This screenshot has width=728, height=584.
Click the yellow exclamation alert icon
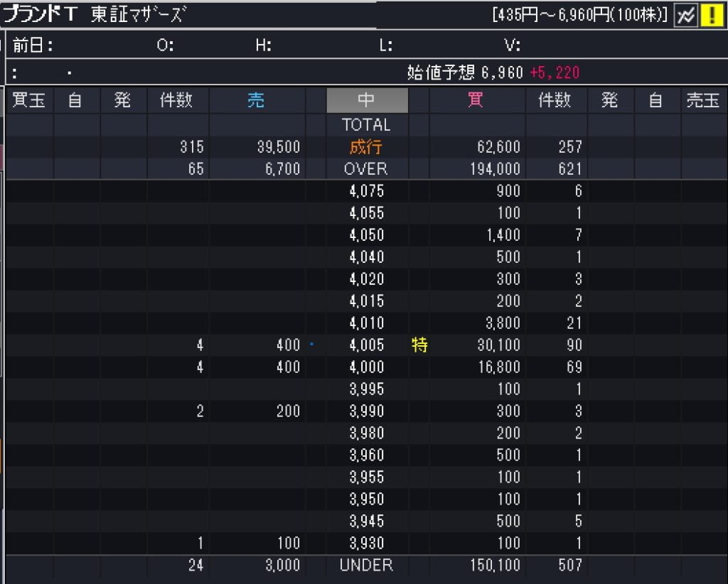click(711, 16)
